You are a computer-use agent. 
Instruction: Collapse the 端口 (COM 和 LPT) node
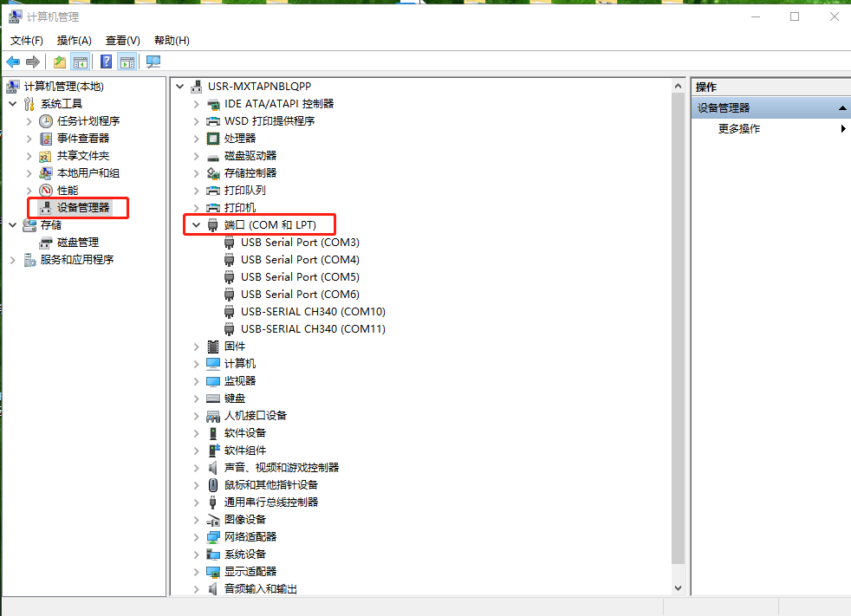[x=197, y=224]
